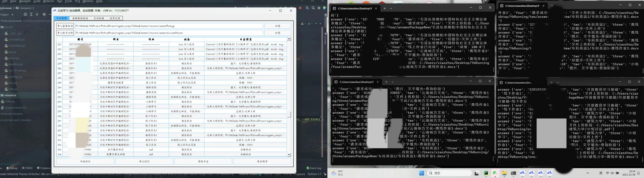Screen dimensions: 644x178
Task: Click the 导入账号文件 button
Action: coord(65,33)
